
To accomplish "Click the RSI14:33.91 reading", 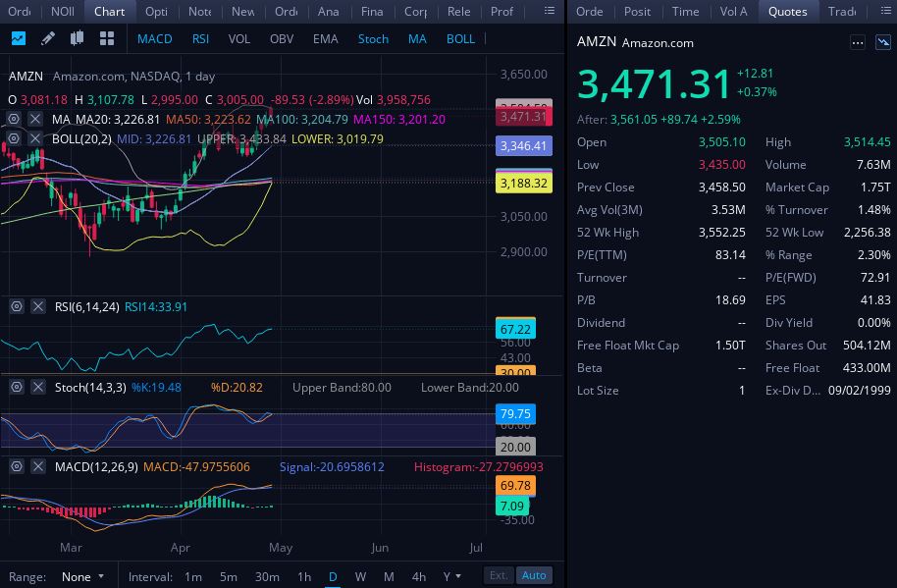I will click(x=156, y=306).
